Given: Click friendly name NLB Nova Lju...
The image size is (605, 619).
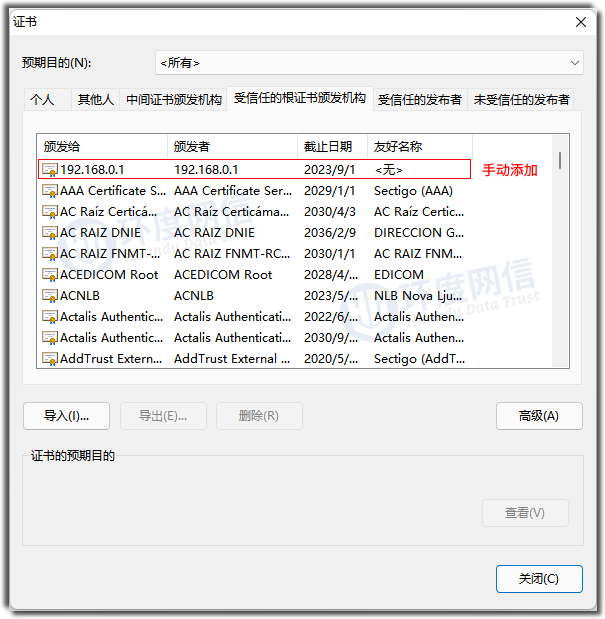Looking at the screenshot, I should [x=418, y=296].
